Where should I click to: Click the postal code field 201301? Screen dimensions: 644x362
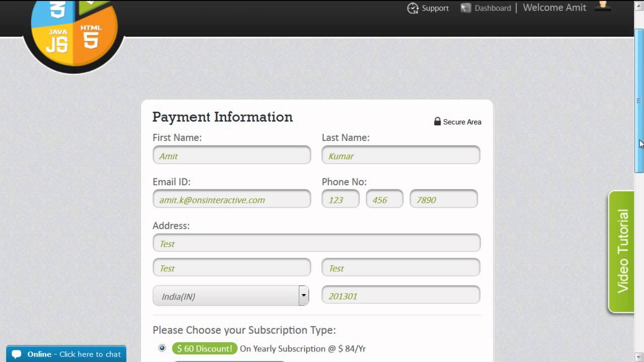pos(401,295)
